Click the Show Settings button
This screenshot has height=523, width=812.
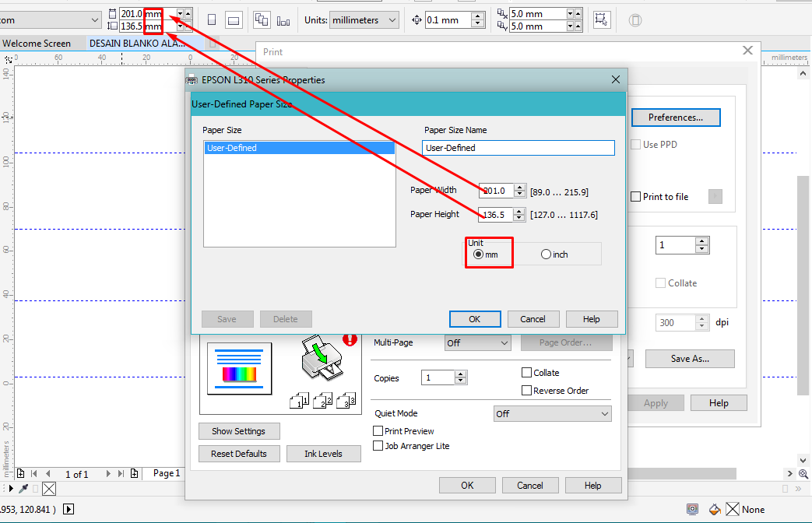(x=239, y=431)
